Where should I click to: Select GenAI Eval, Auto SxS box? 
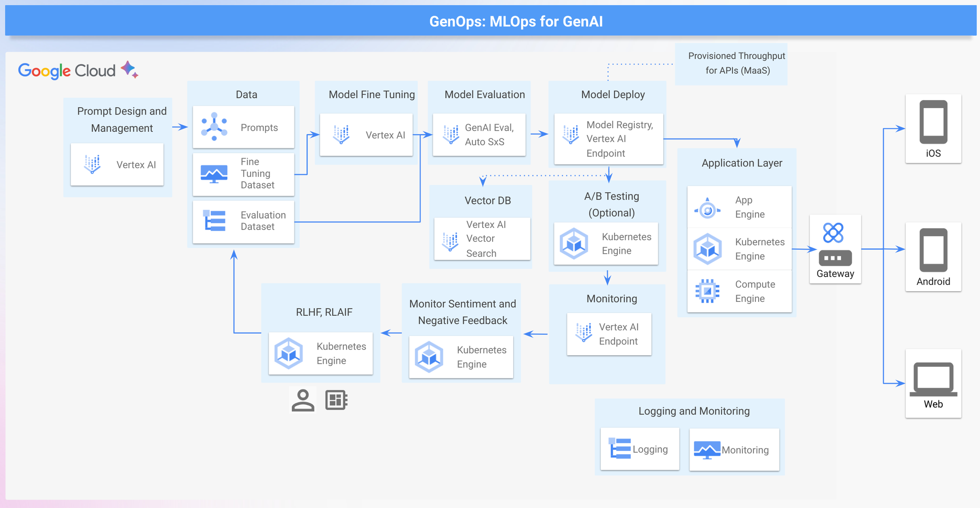pos(479,134)
